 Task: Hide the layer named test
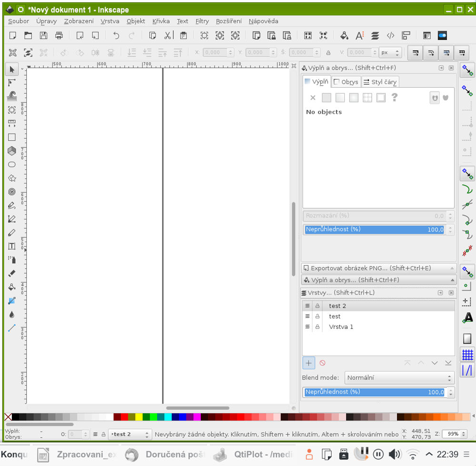click(x=307, y=316)
